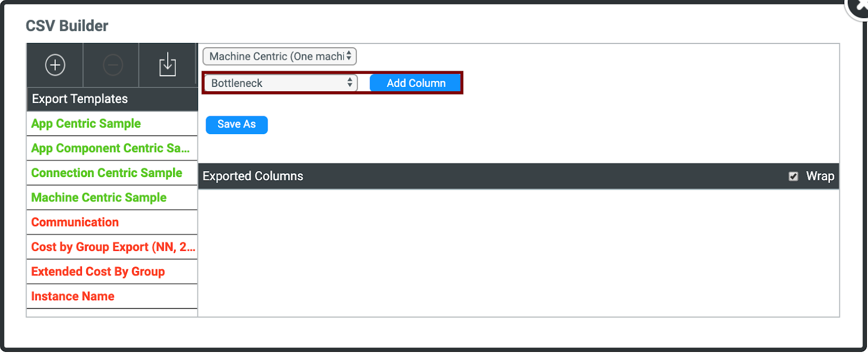The height and width of the screenshot is (353, 868).
Task: Click the Export Templates list header
Action: click(80, 99)
